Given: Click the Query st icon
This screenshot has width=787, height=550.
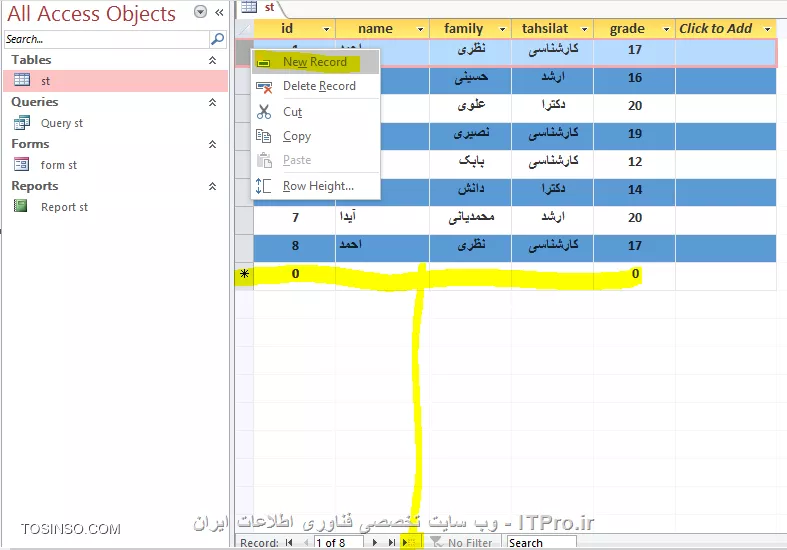Looking at the screenshot, I should pyautogui.click(x=22, y=122).
